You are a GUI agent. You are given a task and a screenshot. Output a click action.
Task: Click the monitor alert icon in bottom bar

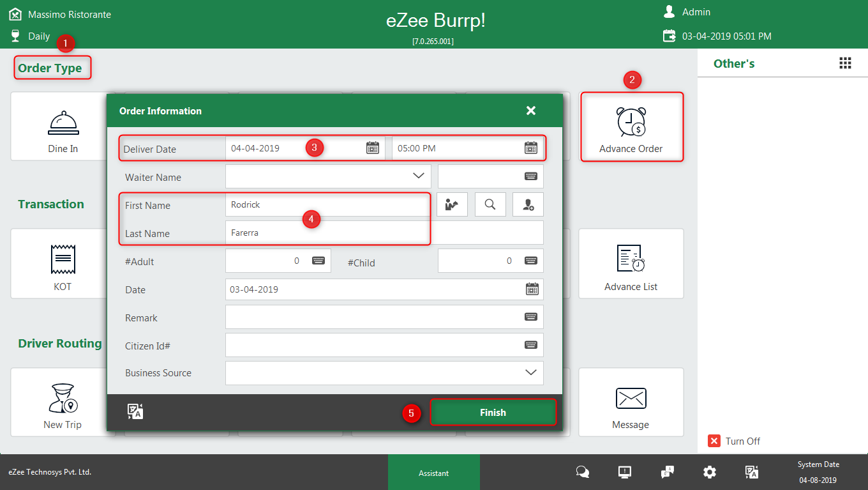[625, 472]
